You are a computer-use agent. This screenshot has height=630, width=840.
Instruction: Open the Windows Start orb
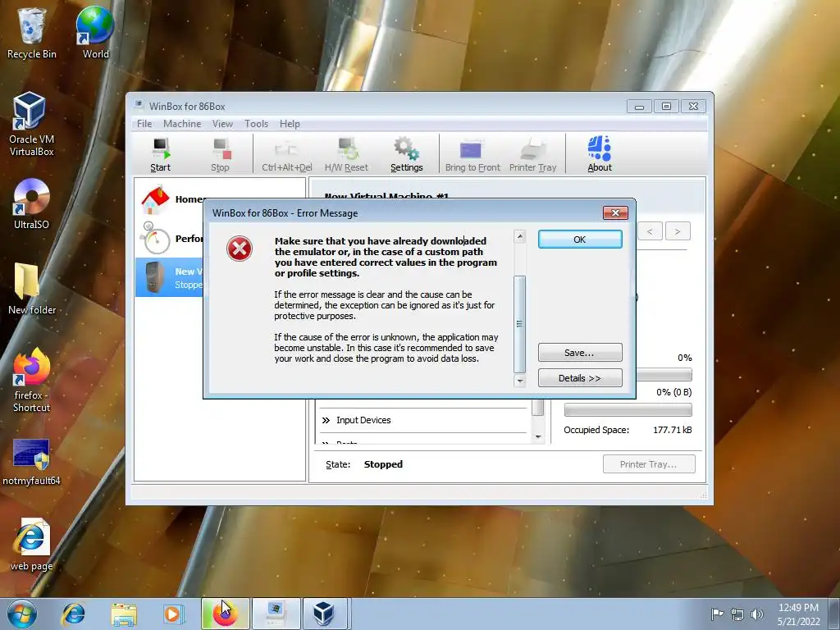pos(21,614)
